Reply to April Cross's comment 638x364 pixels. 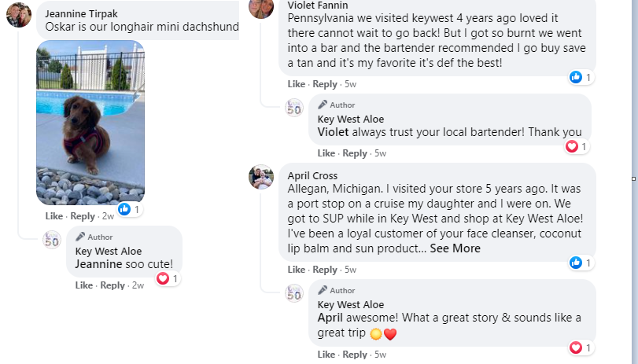click(x=325, y=270)
